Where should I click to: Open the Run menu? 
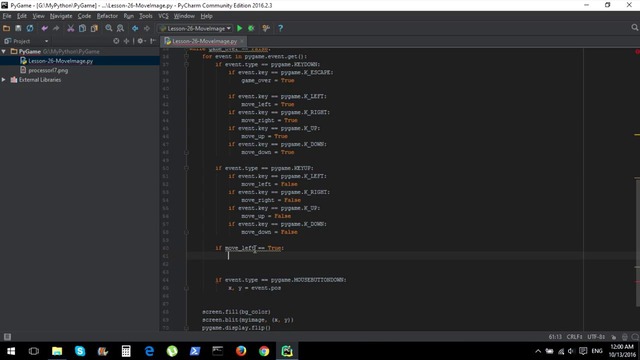(129, 16)
